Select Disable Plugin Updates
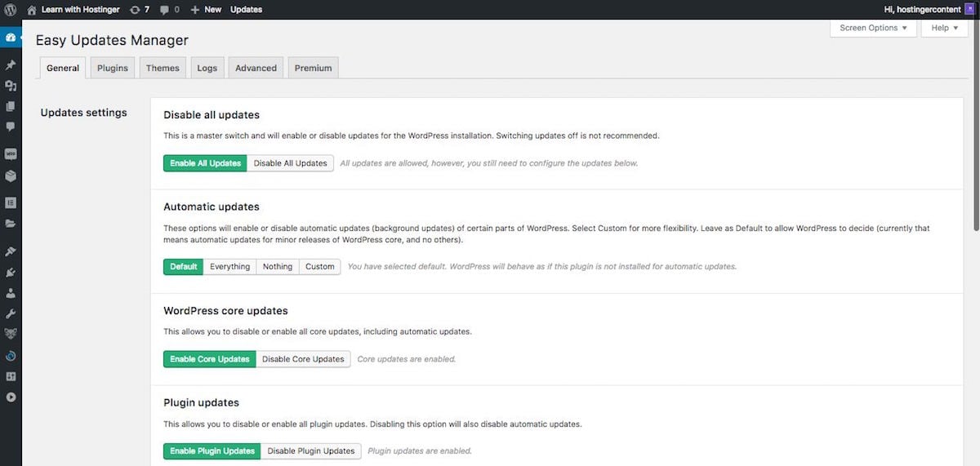 (x=311, y=451)
